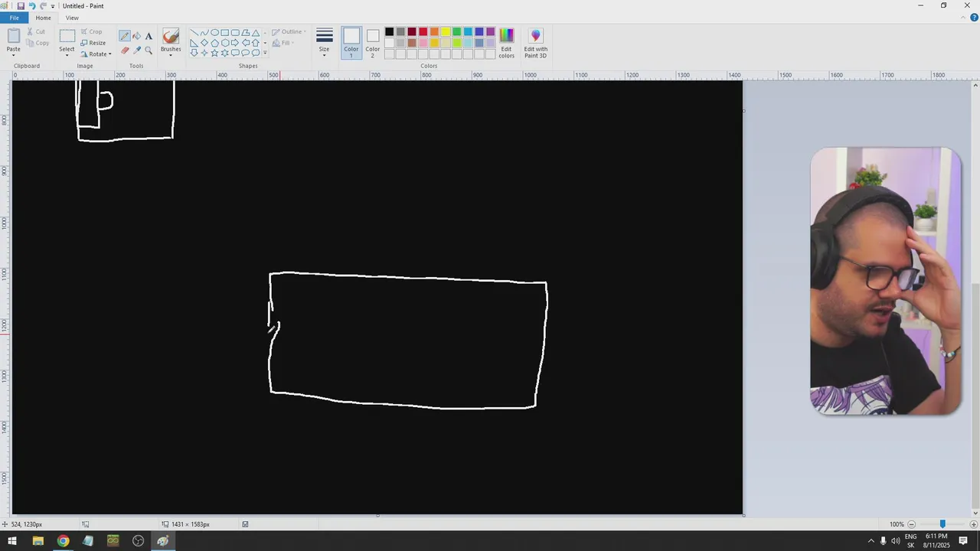The image size is (980, 551).
Task: Choose the Cloud callout shape
Action: pyautogui.click(x=256, y=53)
